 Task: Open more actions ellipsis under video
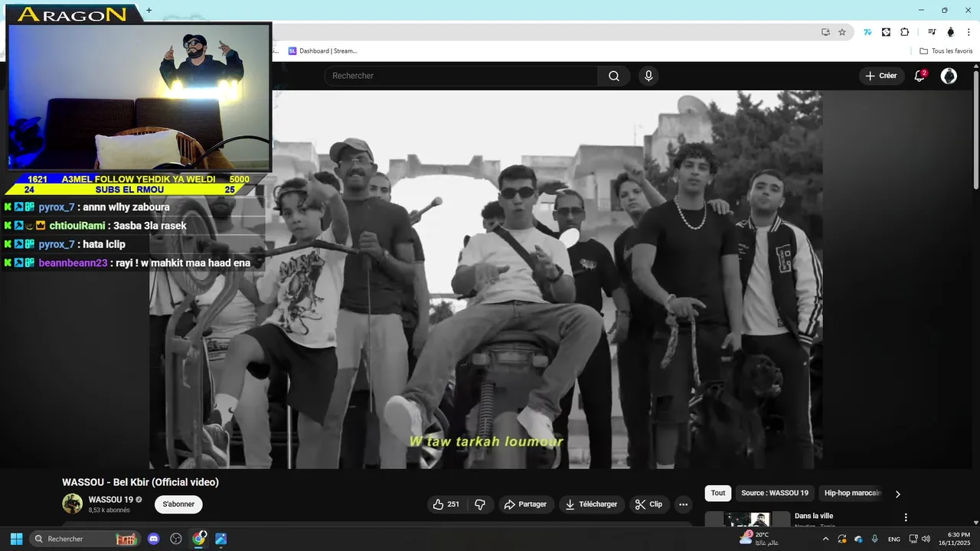683,504
